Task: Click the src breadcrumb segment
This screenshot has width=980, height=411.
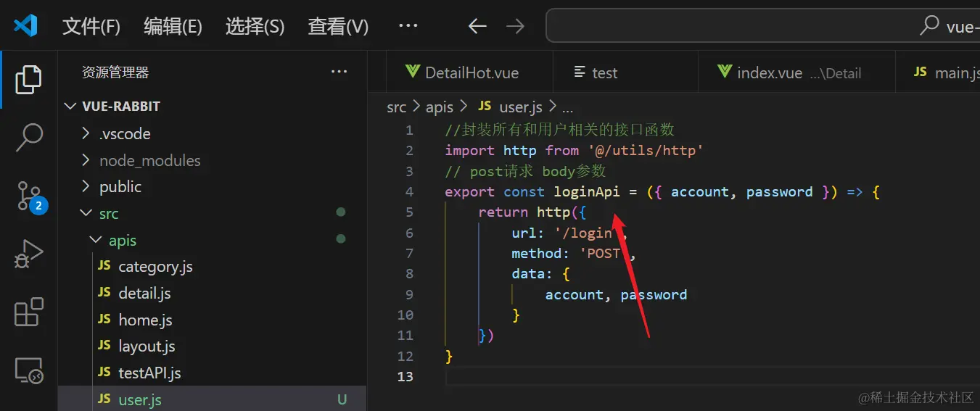Action: [x=396, y=107]
